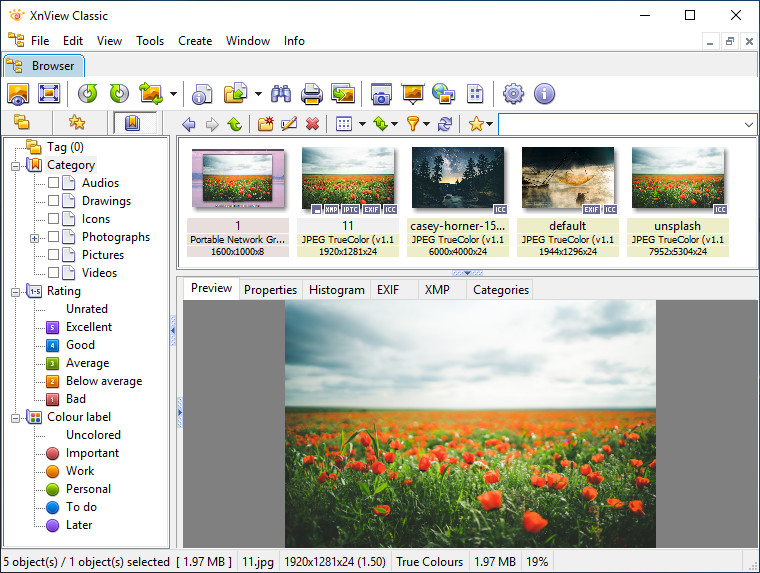Select the default thumbnail

click(568, 202)
